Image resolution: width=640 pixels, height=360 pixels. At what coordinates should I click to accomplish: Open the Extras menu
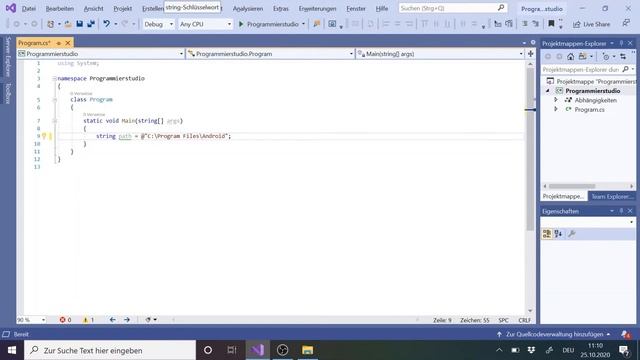point(281,8)
